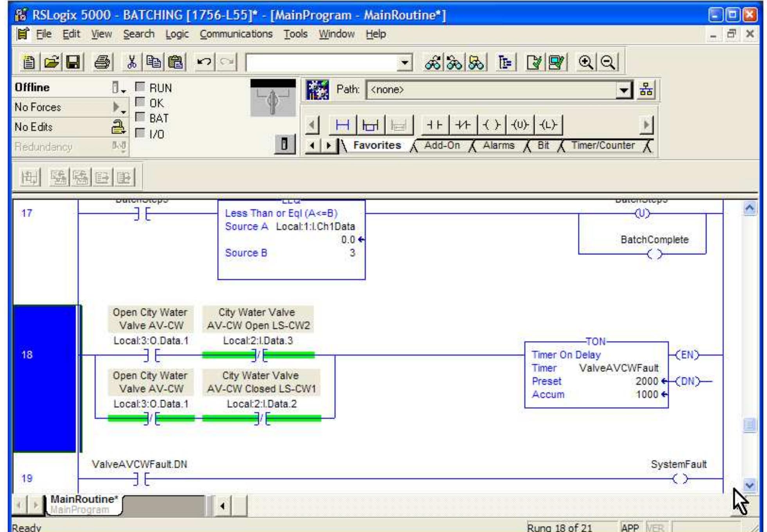Click the Save toolbar icon
Viewport: 767px width, 532px height.
(73, 62)
